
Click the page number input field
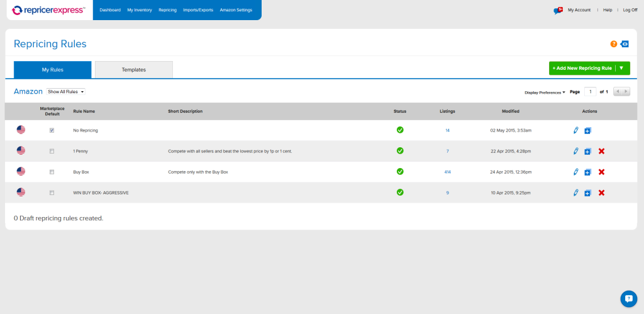[590, 92]
